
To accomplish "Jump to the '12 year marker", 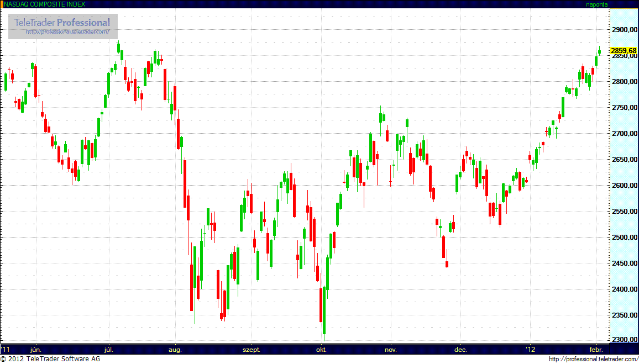I will (x=531, y=350).
